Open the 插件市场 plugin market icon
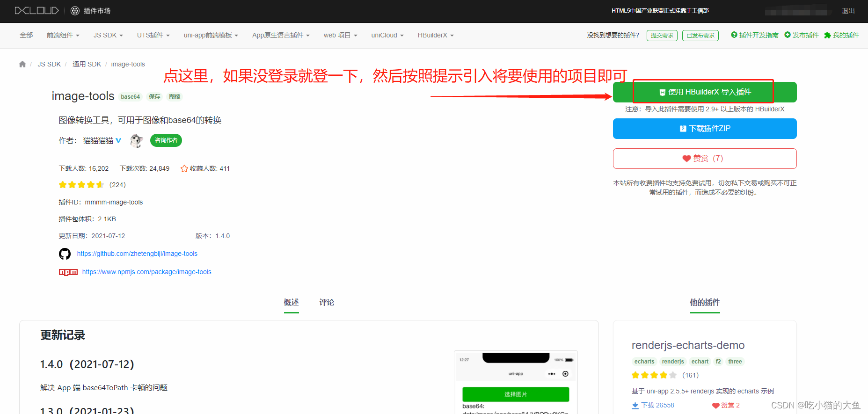Image resolution: width=868 pixels, height=414 pixels. click(75, 11)
